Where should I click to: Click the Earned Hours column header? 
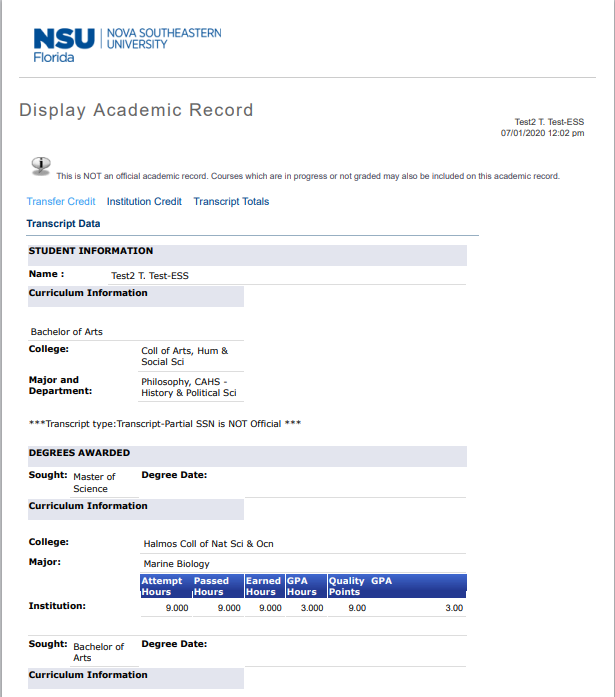[x=263, y=586]
